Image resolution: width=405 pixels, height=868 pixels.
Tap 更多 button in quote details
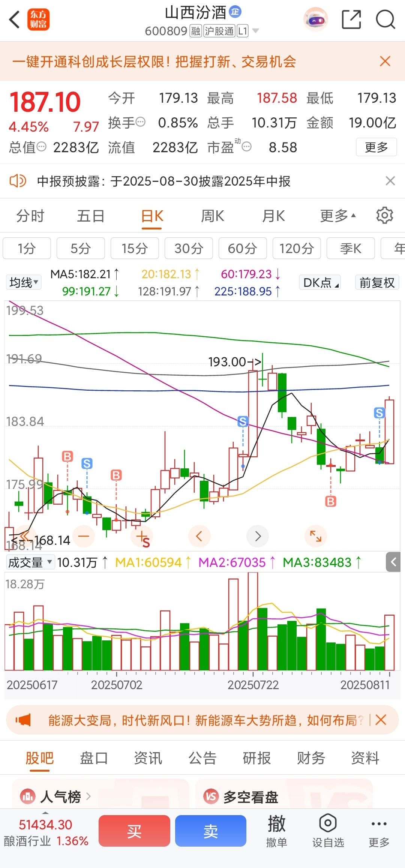[376, 147]
